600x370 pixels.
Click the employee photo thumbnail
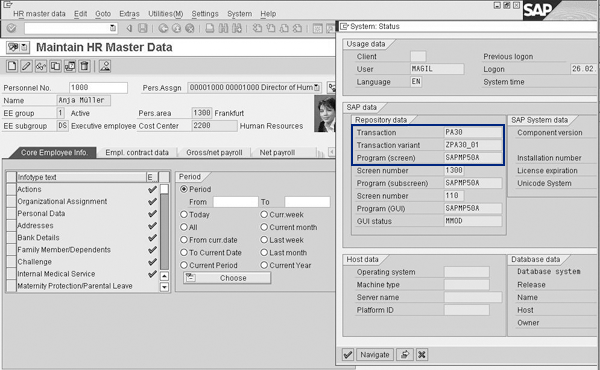[324, 114]
